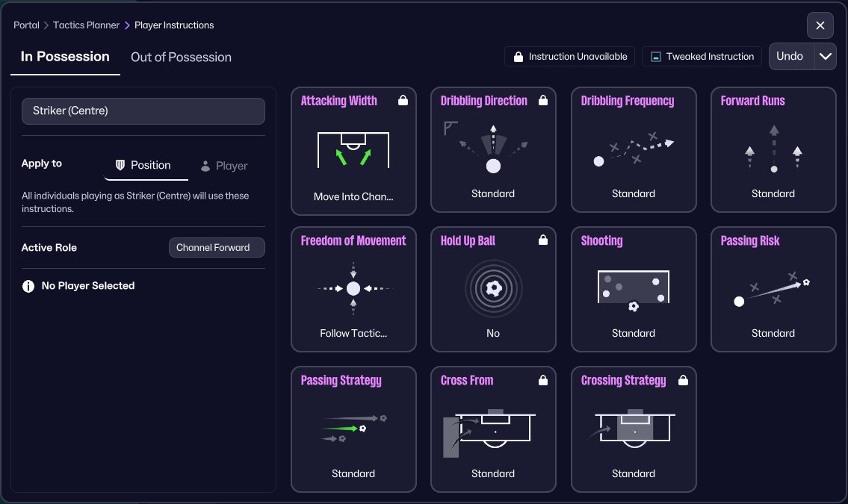Click the Passing Risk trajectory icon
This screenshot has width=848, height=504.
(772, 289)
